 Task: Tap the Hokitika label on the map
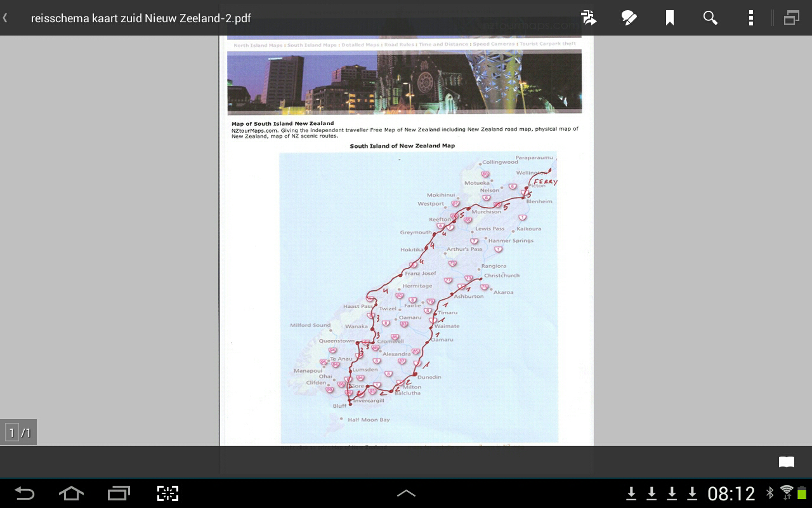pos(412,250)
